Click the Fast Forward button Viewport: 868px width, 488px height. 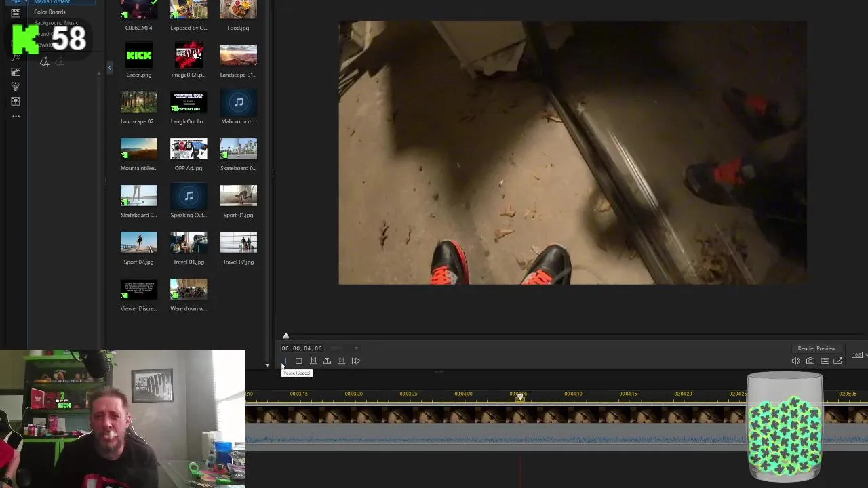point(355,361)
